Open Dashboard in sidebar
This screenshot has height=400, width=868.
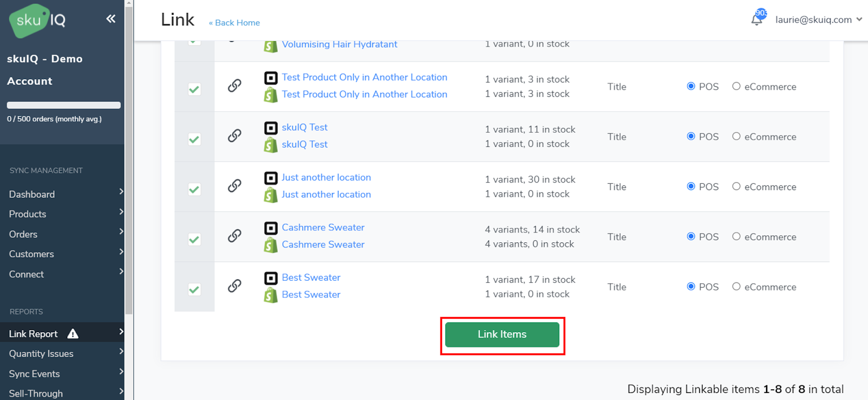click(x=32, y=194)
